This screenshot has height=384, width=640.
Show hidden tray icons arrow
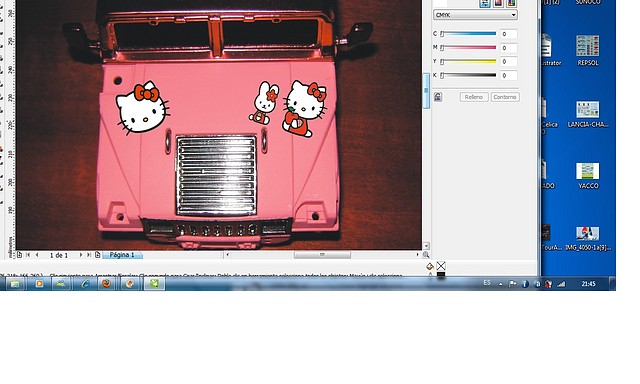click(500, 284)
